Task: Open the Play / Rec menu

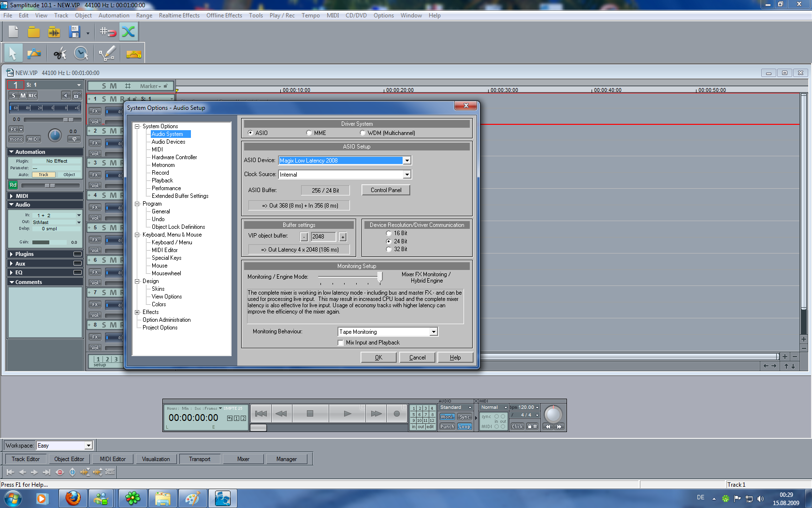Action: tap(282, 15)
